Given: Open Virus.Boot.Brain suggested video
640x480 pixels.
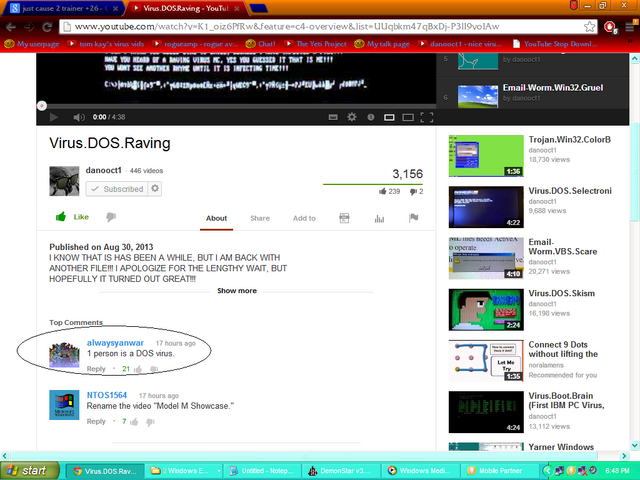Looking at the screenshot, I should coord(567,400).
